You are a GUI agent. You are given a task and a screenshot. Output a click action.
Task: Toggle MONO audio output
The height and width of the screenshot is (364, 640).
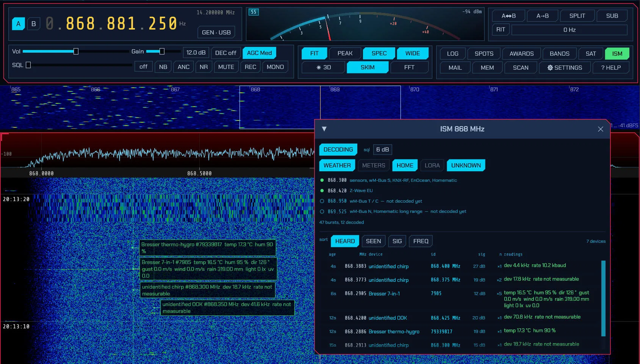(275, 67)
